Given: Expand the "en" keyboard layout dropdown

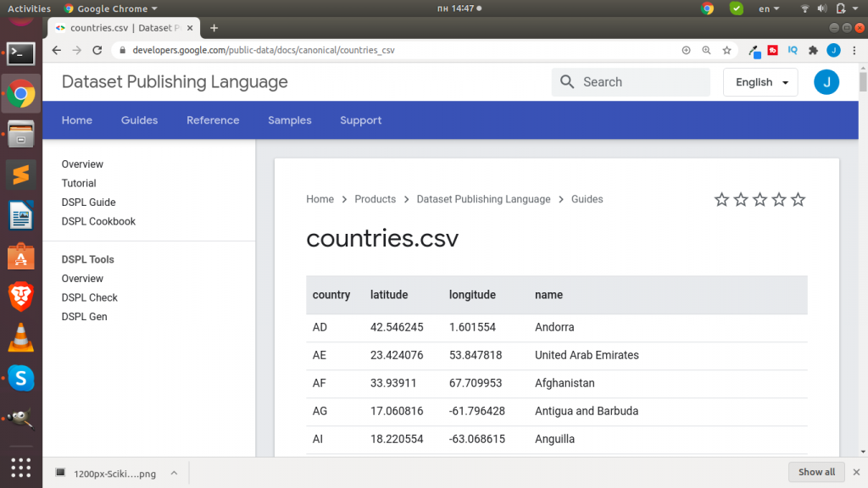Looking at the screenshot, I should click(769, 9).
